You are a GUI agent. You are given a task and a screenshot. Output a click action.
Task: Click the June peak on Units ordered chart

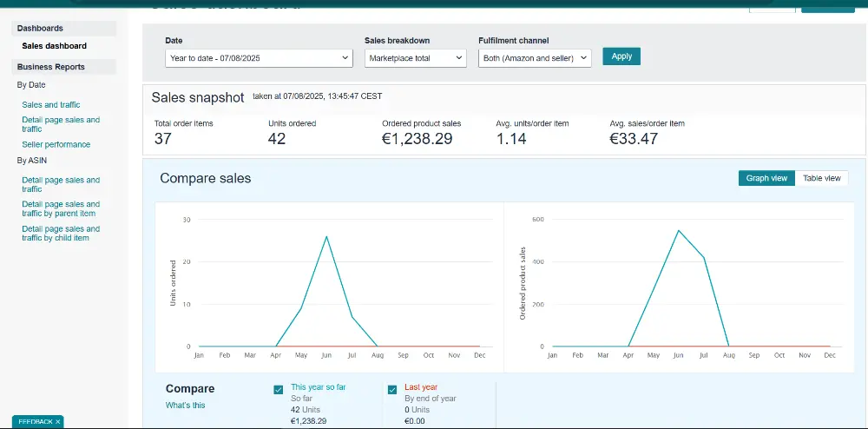tap(326, 236)
